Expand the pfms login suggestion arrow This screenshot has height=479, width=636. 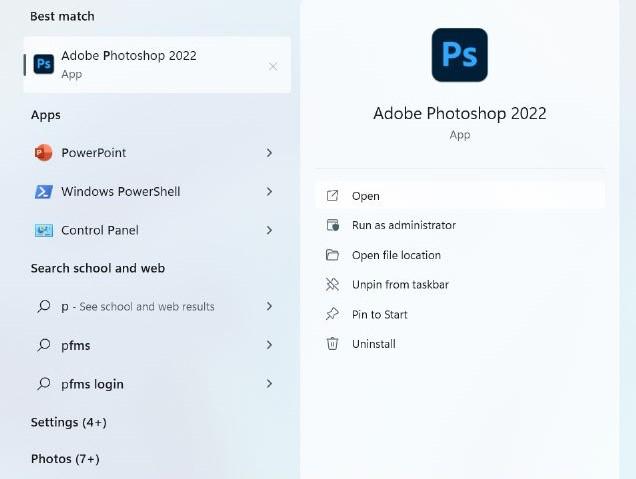coord(270,384)
